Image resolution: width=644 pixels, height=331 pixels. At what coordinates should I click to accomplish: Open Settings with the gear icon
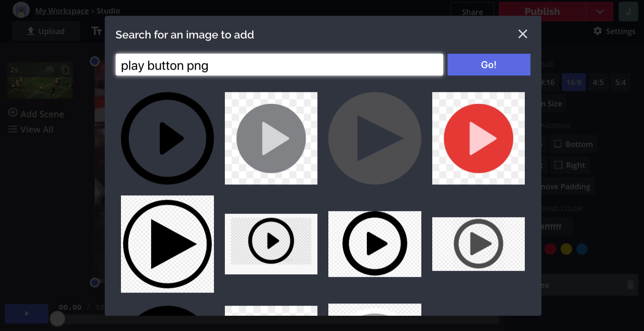pos(614,31)
